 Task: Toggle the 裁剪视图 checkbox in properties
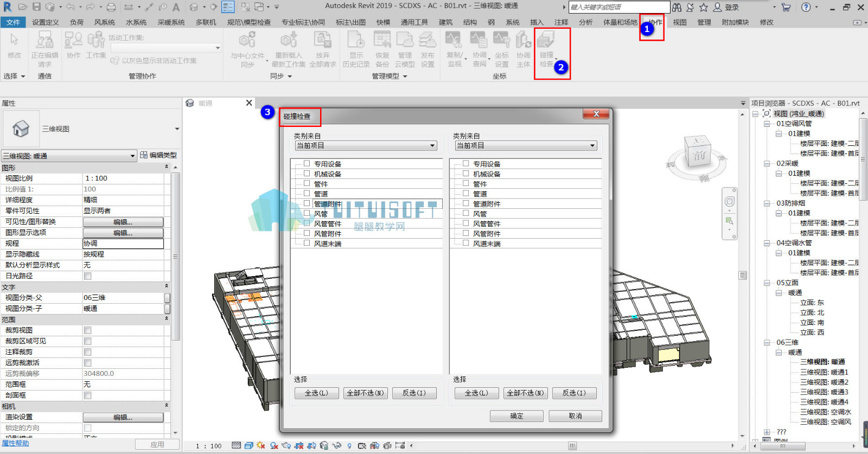click(x=88, y=330)
